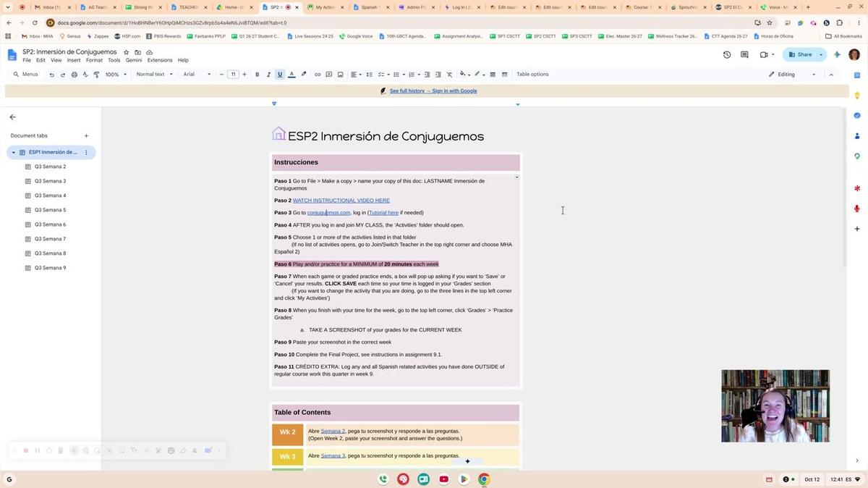Screen dimensions: 868x488
Task: Add a comment with toolbar icon
Action: [329, 75]
